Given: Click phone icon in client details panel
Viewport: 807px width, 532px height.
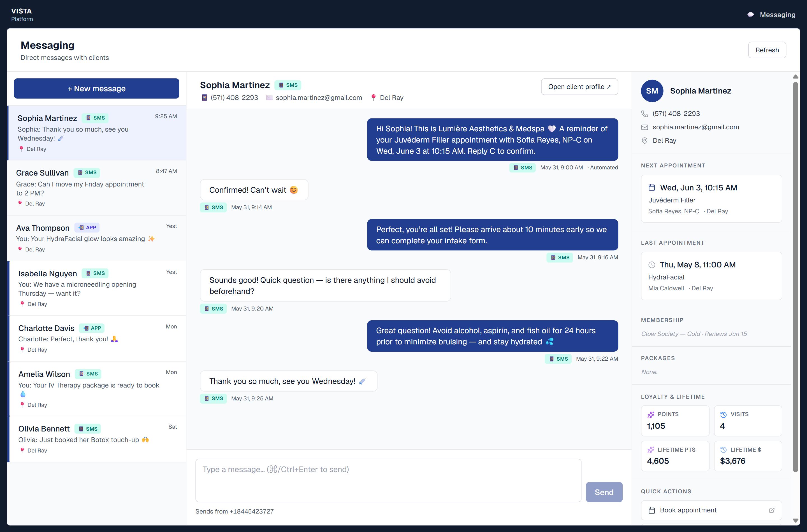Looking at the screenshot, I should pyautogui.click(x=644, y=114).
